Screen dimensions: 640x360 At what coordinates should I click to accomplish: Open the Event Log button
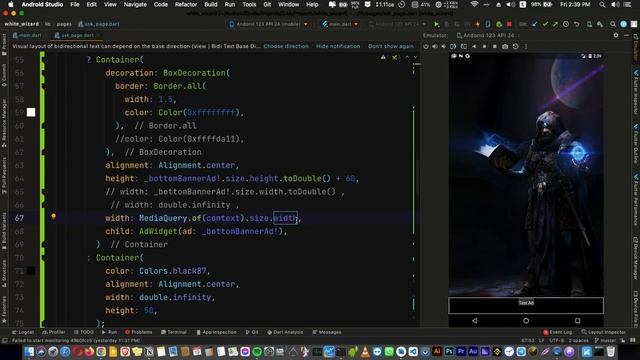[x=558, y=332]
